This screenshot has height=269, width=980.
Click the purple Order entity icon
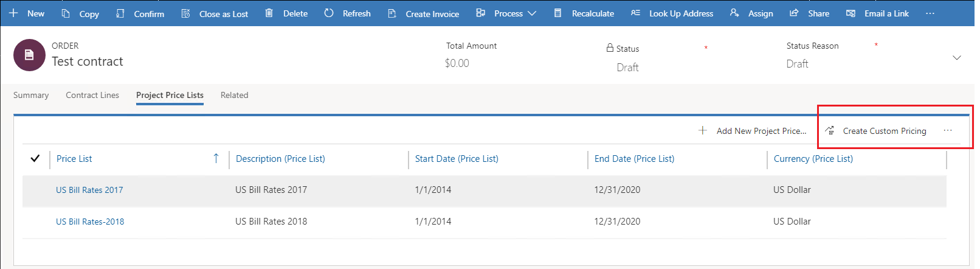29,55
